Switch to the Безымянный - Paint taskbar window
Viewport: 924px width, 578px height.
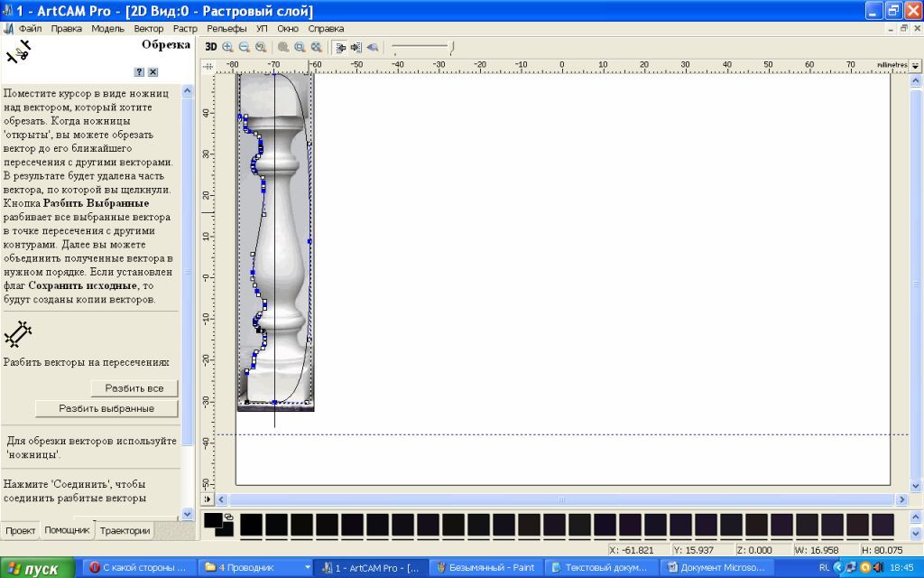[486, 567]
